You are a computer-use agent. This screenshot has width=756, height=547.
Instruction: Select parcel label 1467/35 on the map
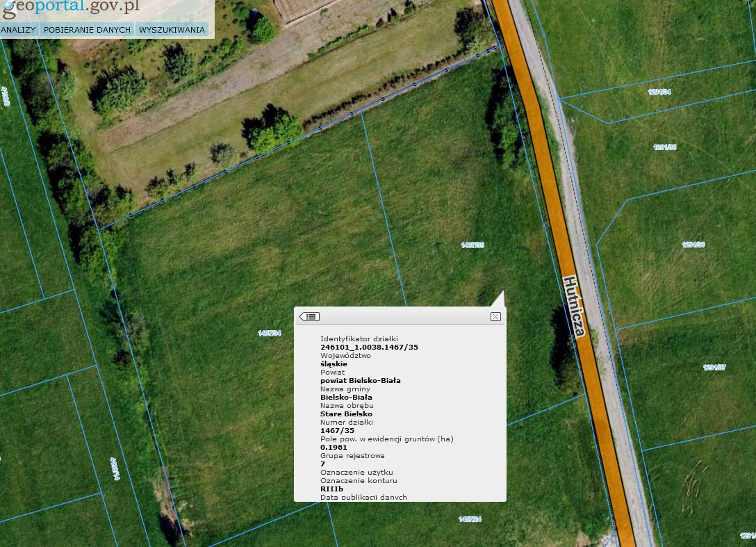point(472,245)
